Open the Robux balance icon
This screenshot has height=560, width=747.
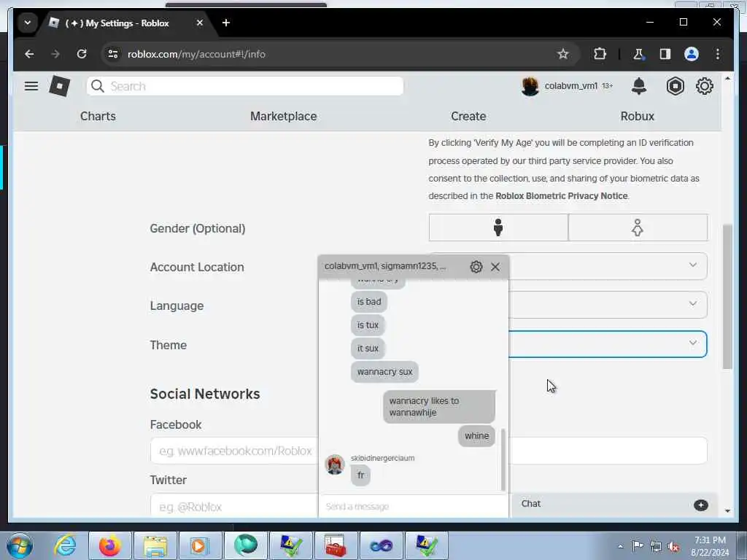pos(675,86)
